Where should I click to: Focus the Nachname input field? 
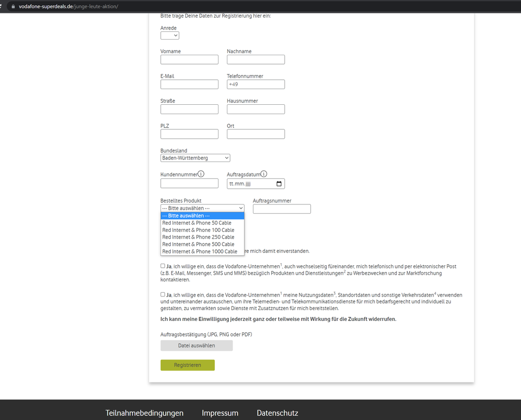(256, 59)
